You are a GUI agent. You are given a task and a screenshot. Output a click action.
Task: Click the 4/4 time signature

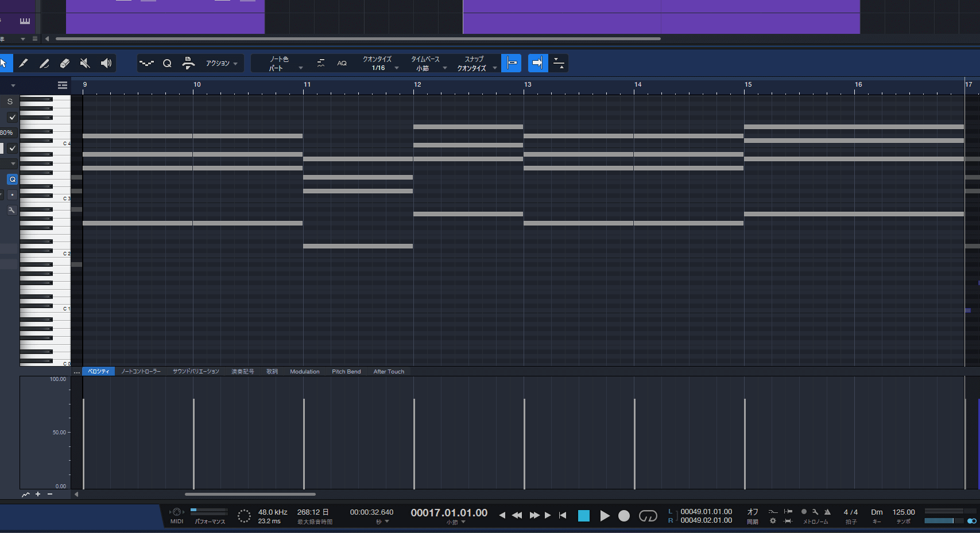click(851, 512)
